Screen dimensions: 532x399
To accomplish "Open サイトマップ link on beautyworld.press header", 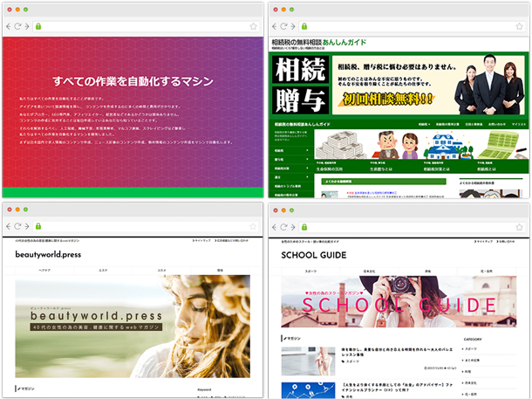I will point(201,240).
